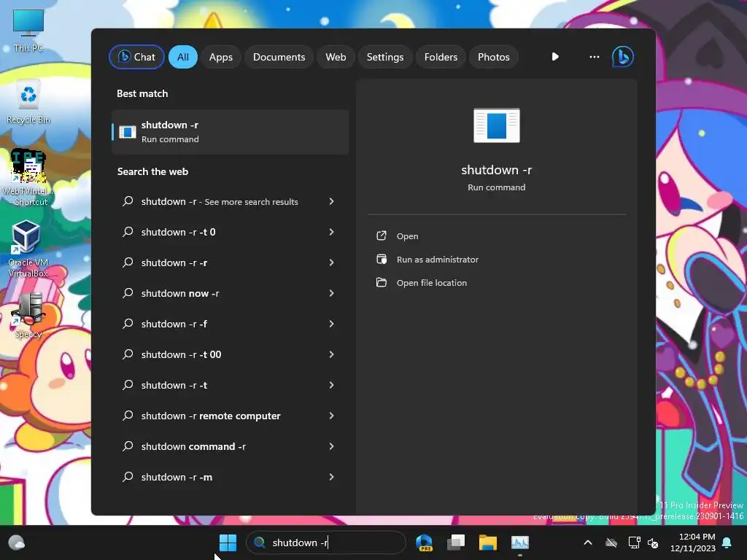Select the All filter tab
This screenshot has height=560, width=747.
pos(183,57)
